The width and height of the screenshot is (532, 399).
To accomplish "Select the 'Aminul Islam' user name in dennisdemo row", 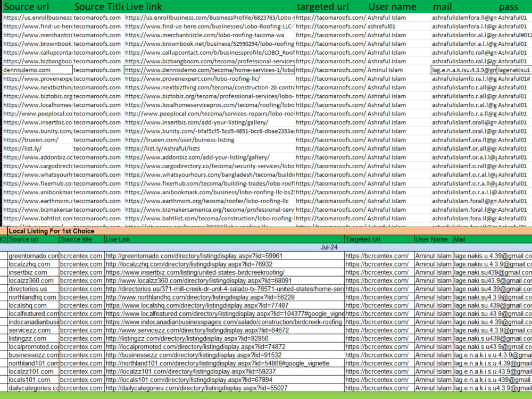I will 385,70.
